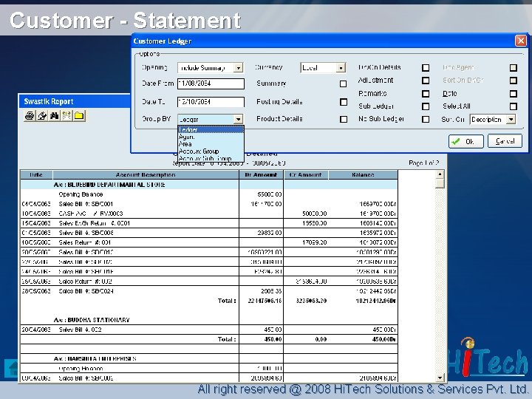
Task: Click the Date column header in report
Action: 36,174
